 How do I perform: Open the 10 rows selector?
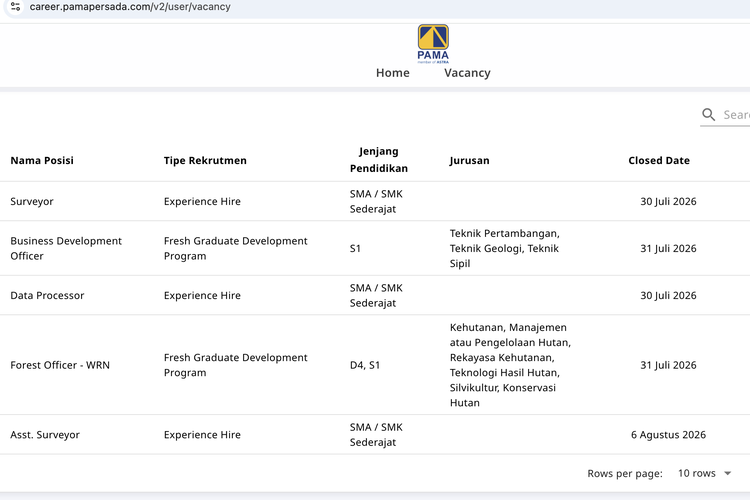[x=705, y=473]
